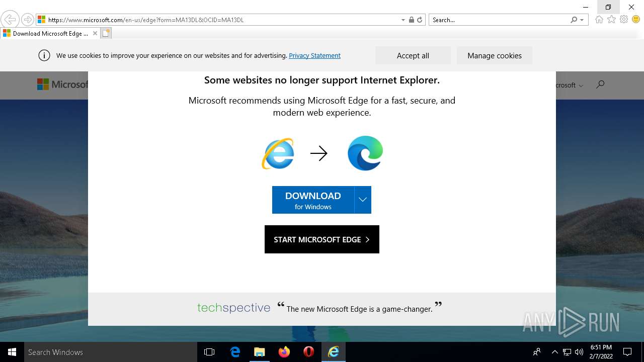This screenshot has width=644, height=362.
Task: Click the network icon in the tray
Action: (567, 352)
